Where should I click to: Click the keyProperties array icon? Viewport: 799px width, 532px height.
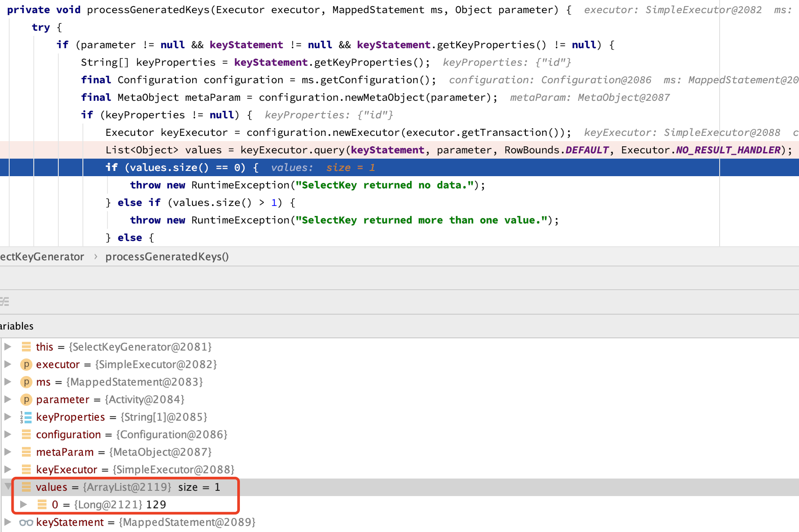click(x=26, y=417)
